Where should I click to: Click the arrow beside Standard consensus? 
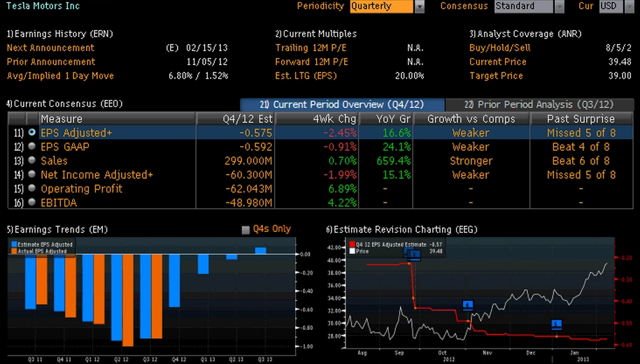click(559, 6)
